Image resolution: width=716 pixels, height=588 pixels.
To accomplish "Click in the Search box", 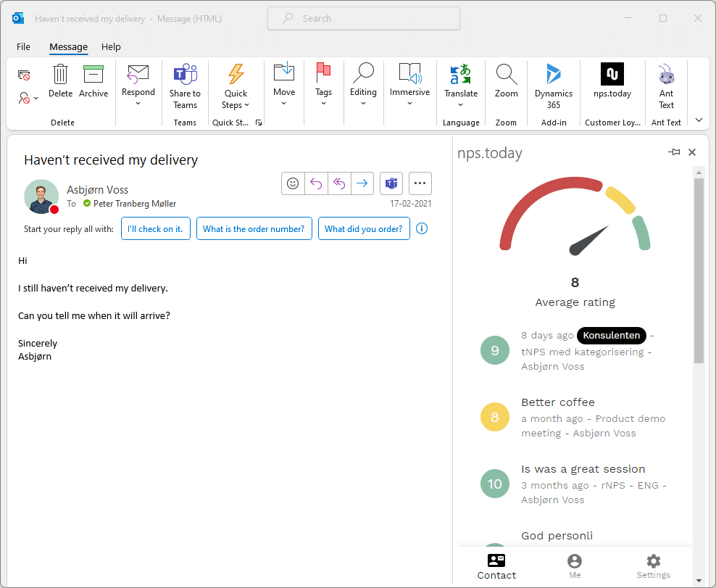I will pos(364,18).
